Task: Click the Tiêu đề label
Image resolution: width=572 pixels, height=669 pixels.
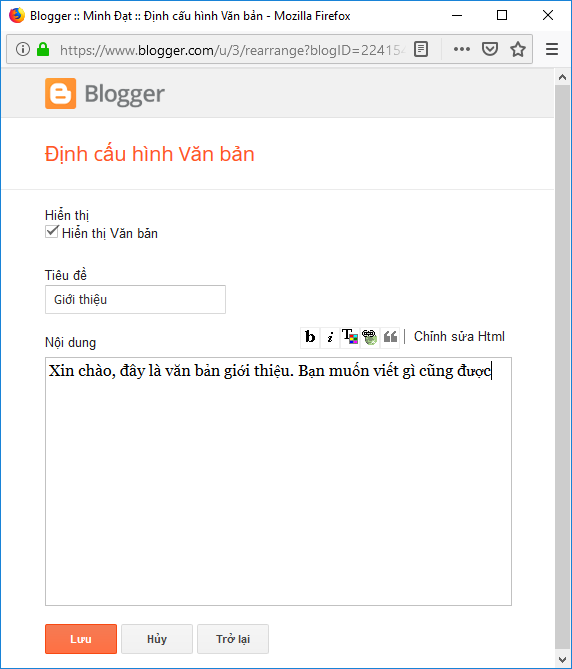Action: click(x=66, y=275)
